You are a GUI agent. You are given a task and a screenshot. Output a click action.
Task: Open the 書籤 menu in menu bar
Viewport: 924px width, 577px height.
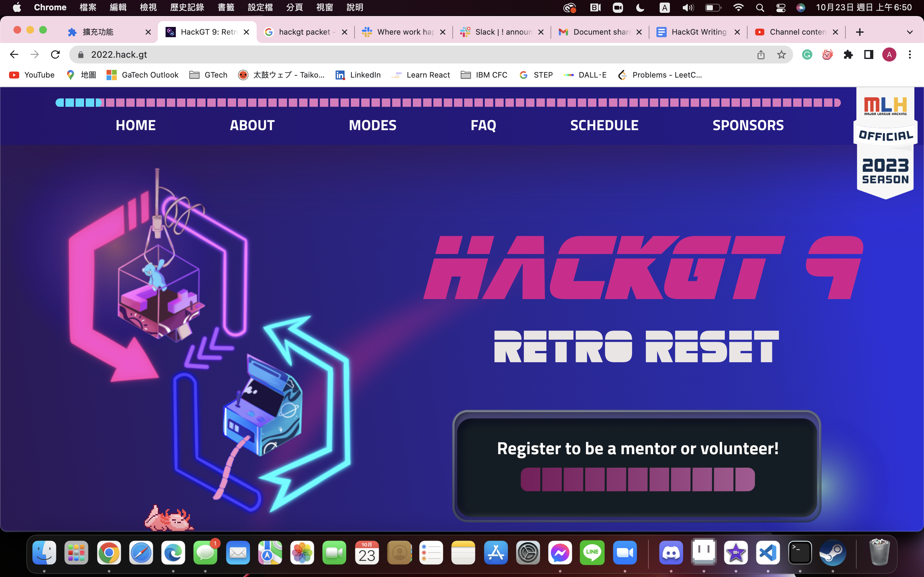[226, 8]
